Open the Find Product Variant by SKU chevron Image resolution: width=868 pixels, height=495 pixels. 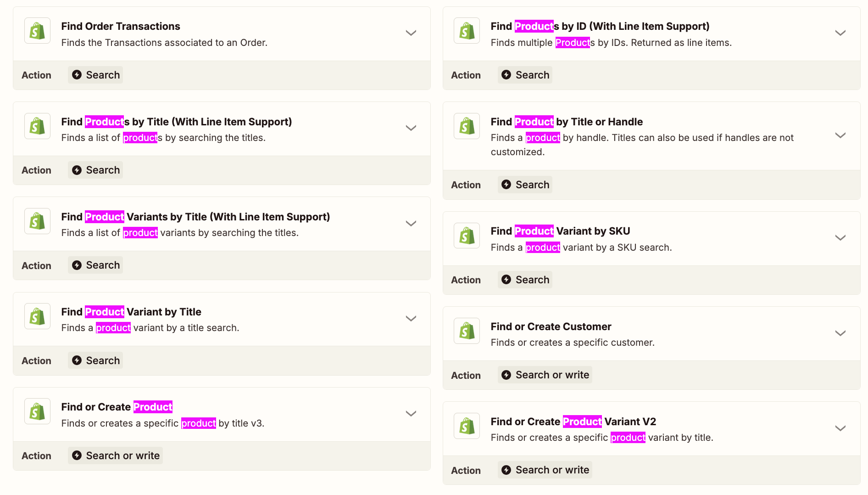coord(840,238)
